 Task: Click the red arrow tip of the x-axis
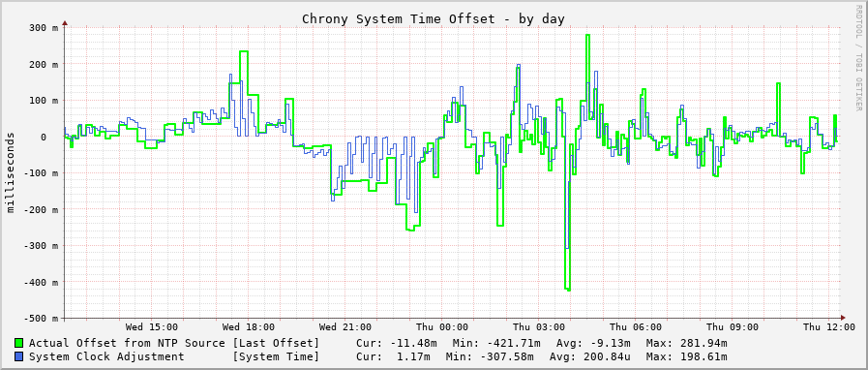pyautogui.click(x=844, y=318)
